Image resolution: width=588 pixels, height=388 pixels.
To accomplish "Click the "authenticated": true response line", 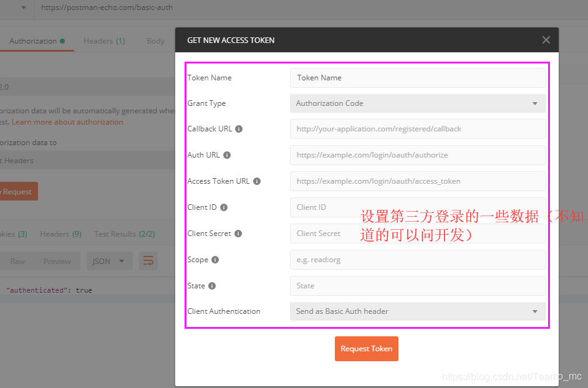I will coord(49,290).
